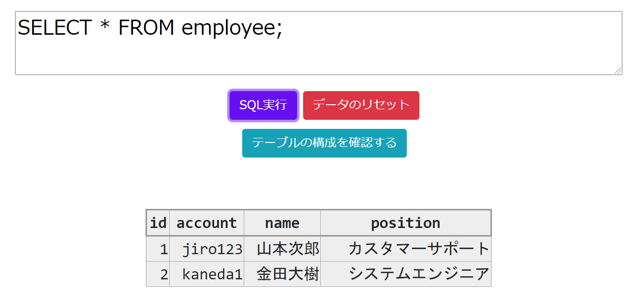Click the id cell with value 1
Viewport: 644px width, 302px height.
(158, 249)
